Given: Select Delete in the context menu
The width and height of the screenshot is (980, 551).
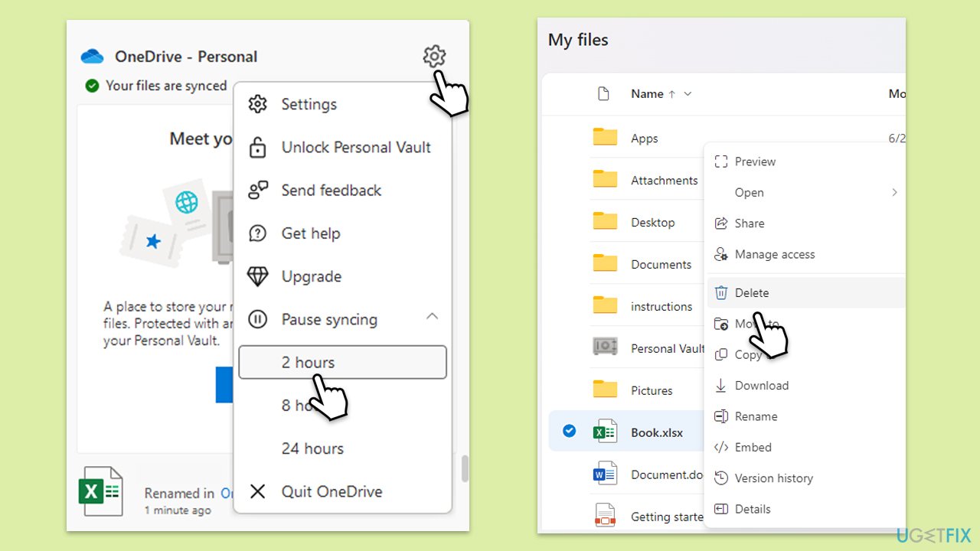Looking at the screenshot, I should [x=805, y=292].
